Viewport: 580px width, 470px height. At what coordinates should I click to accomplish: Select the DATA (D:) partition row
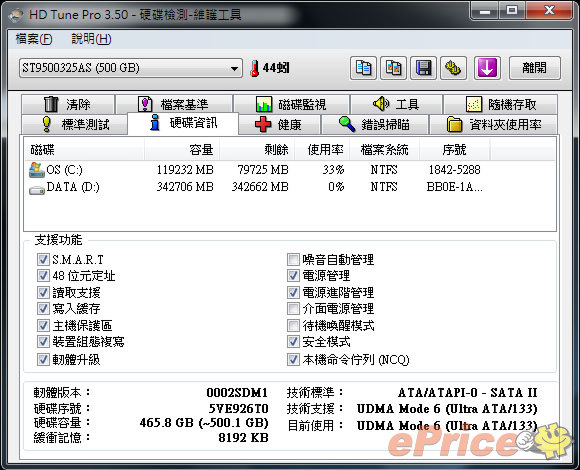(x=290, y=187)
